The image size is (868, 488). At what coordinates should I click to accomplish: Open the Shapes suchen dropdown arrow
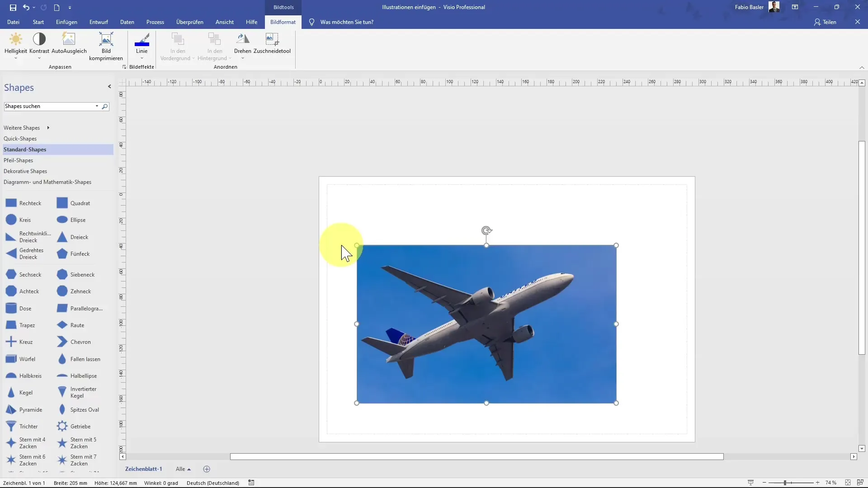97,107
